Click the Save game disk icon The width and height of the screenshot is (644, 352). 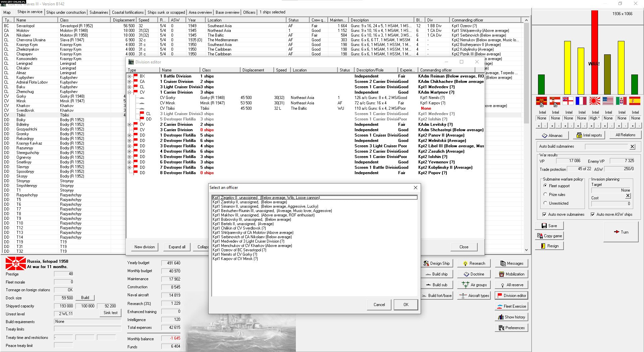[x=544, y=225]
